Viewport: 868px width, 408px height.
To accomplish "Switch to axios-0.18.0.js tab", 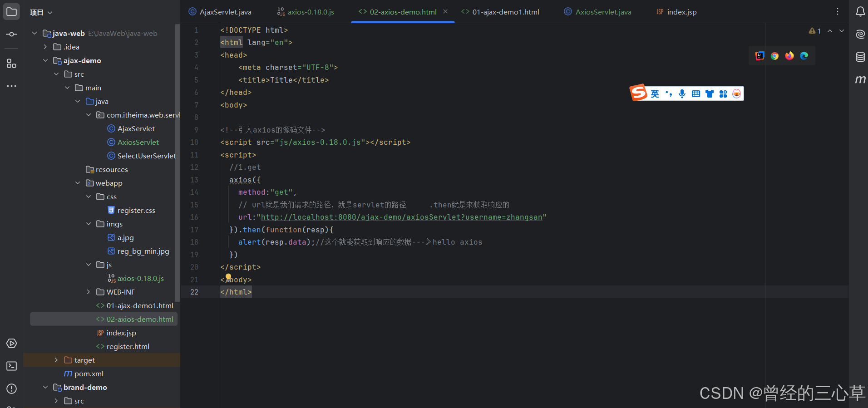I will coord(306,12).
